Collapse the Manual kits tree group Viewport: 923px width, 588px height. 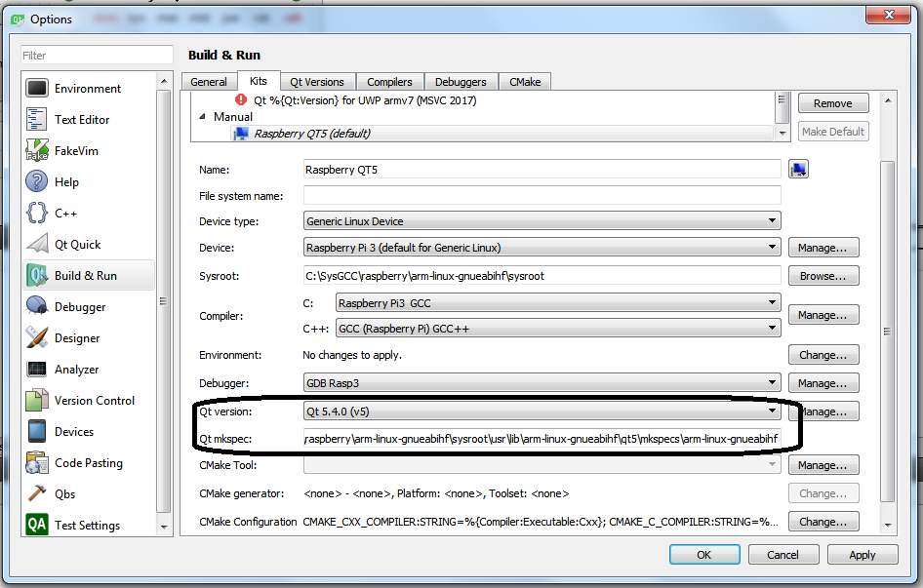(x=203, y=117)
